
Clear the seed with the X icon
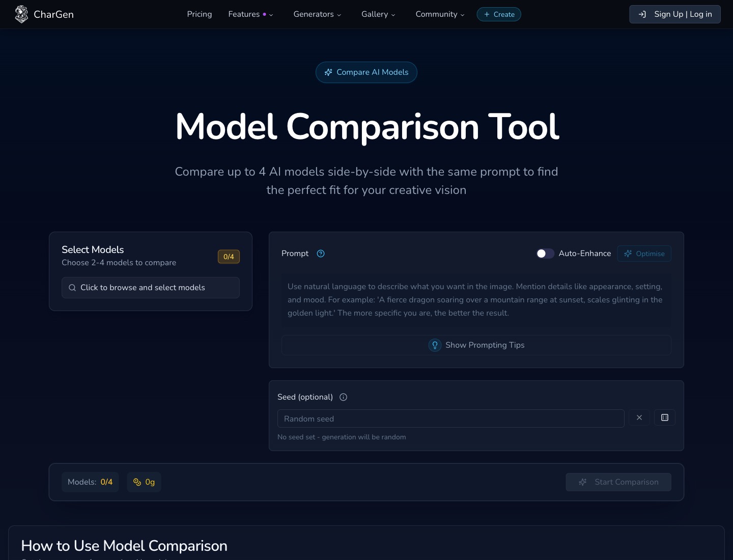(639, 417)
